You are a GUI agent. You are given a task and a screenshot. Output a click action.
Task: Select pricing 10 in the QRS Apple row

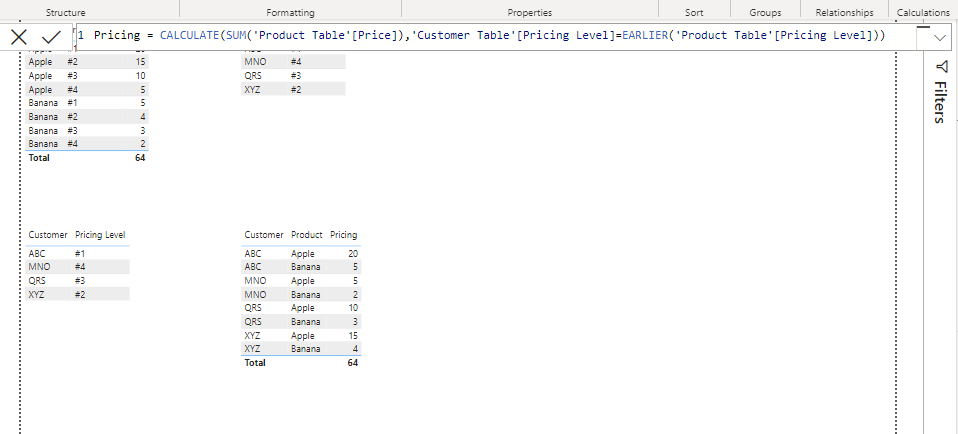pos(353,307)
